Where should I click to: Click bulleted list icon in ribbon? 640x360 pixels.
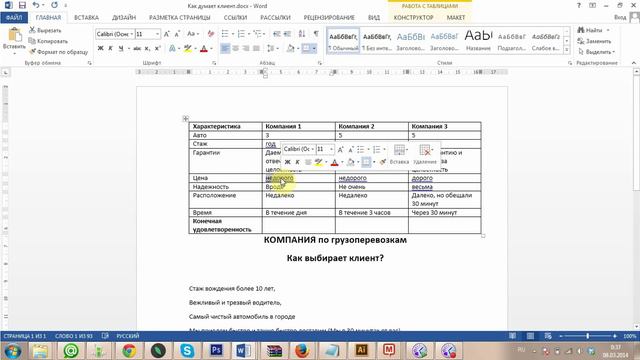tap(225, 34)
